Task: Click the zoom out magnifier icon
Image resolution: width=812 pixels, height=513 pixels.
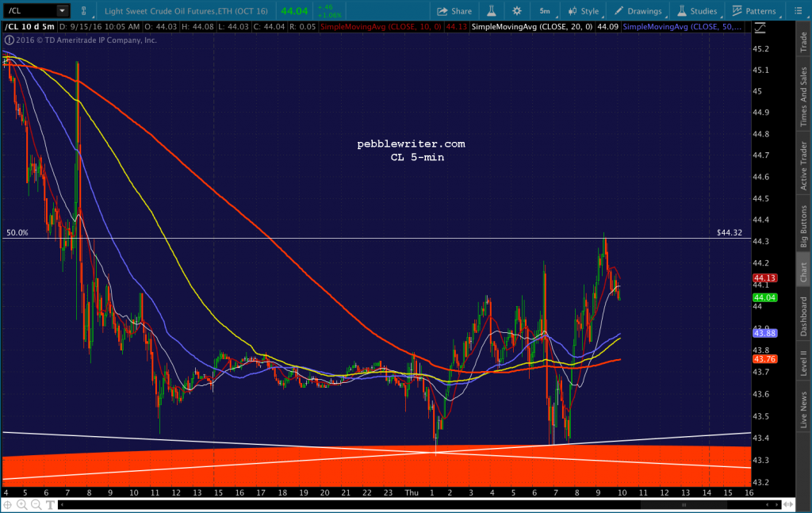Action: tap(36, 504)
